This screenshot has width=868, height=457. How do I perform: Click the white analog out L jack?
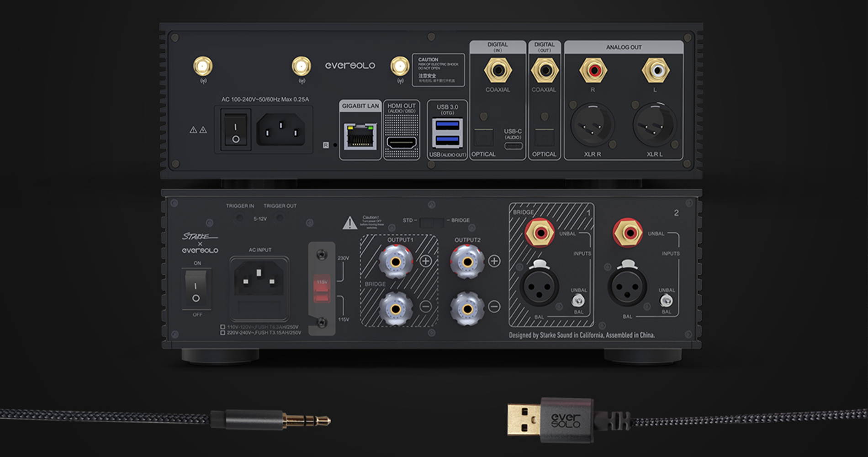point(656,70)
